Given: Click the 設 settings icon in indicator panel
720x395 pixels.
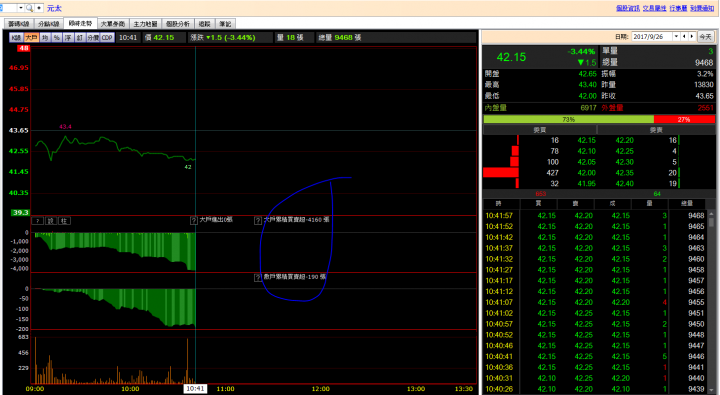Looking at the screenshot, I should [x=51, y=221].
